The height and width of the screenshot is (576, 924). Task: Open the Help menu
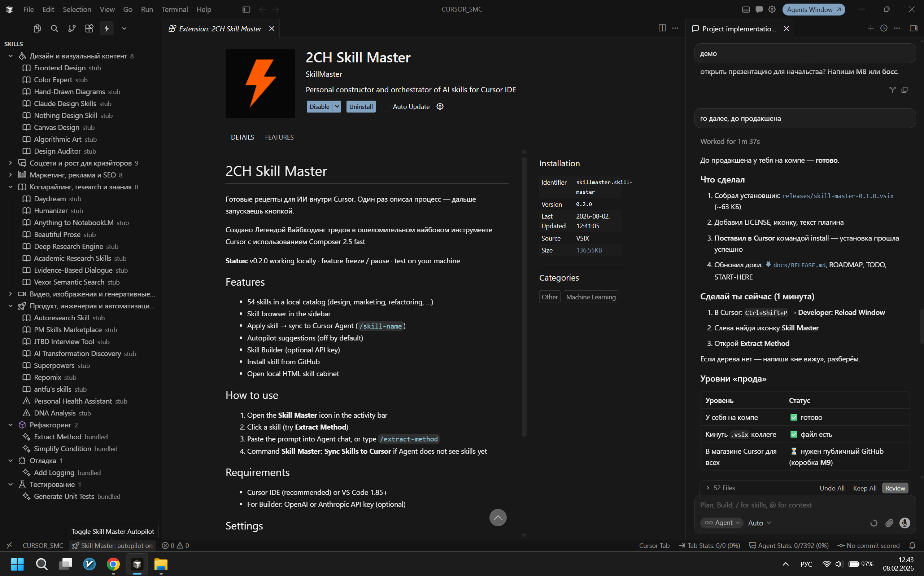pyautogui.click(x=204, y=9)
